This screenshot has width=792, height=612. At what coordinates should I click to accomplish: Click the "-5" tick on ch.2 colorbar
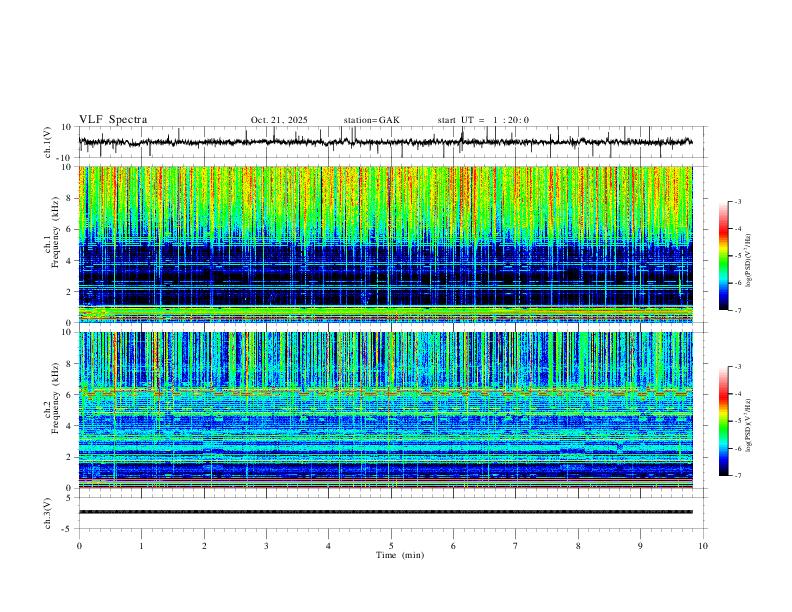738,421
